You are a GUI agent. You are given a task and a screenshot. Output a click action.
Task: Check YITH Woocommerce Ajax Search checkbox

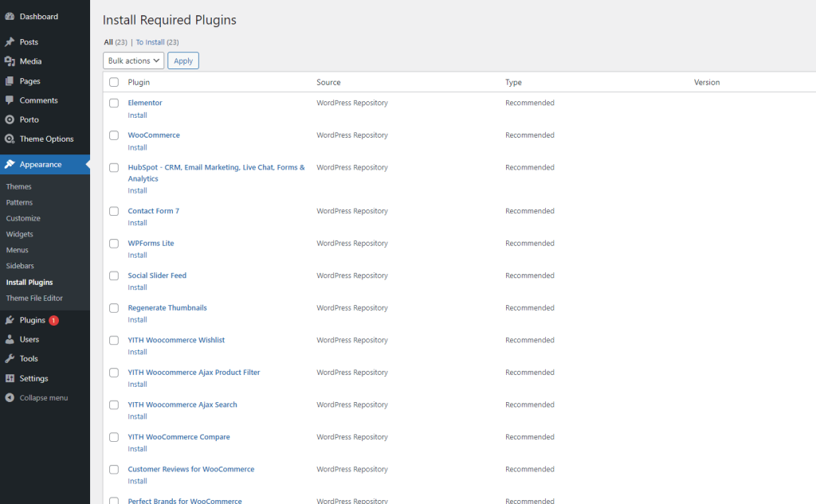pyautogui.click(x=114, y=404)
